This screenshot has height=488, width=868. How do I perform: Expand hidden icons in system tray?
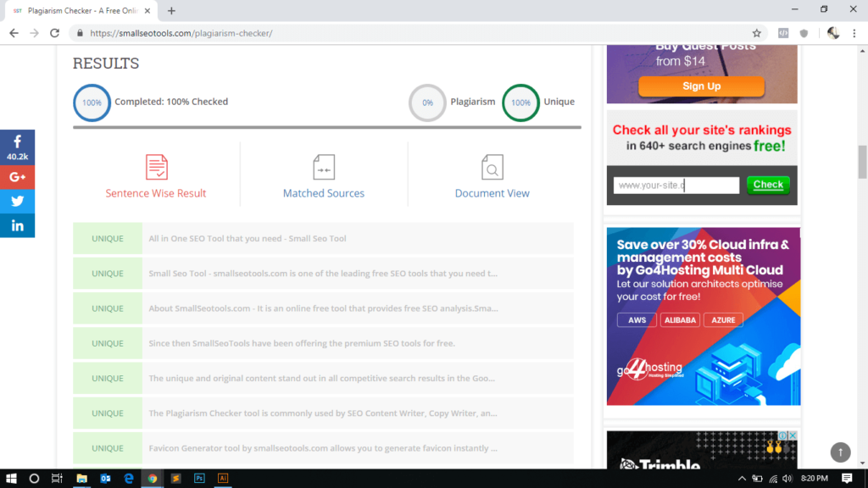(742, 478)
